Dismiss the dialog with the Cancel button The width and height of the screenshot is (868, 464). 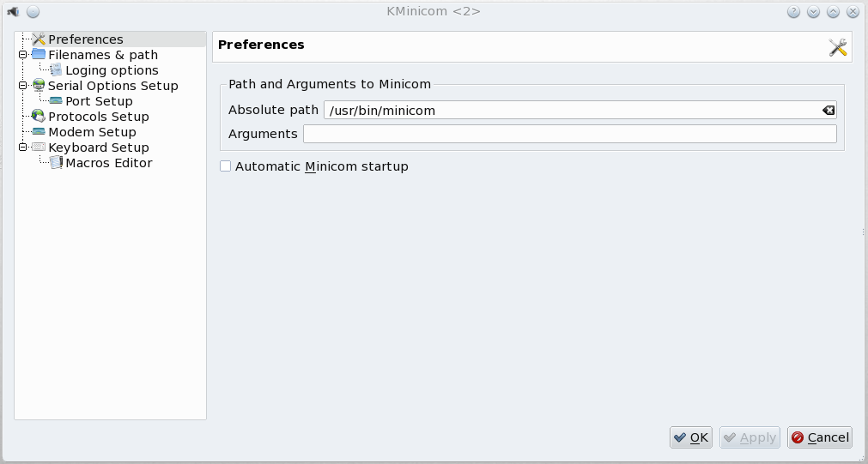coord(820,437)
